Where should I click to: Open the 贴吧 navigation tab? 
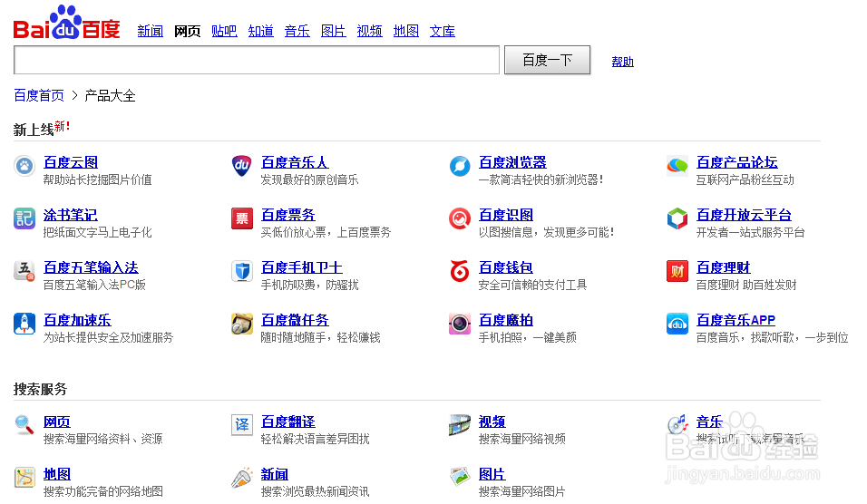coord(224,31)
